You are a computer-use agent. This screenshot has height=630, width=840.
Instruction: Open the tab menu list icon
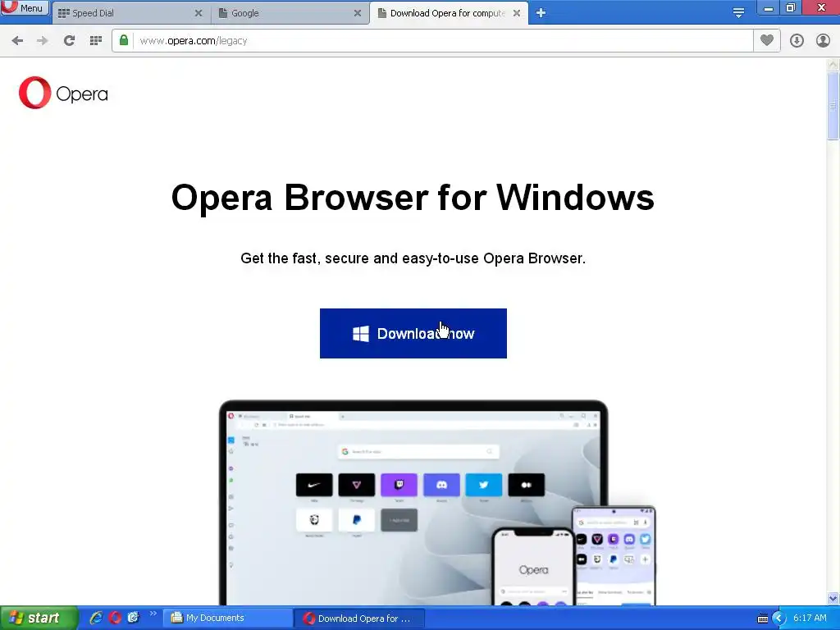click(x=738, y=13)
